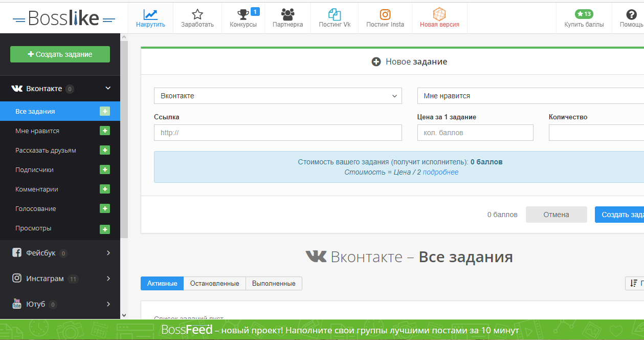Select Мне нравится in sidebar
The width and height of the screenshot is (644, 340).
click(x=37, y=131)
